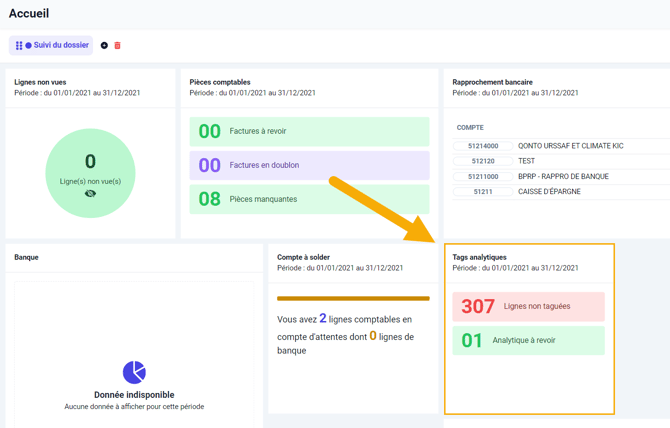Open the Pièces manquantes row
This screenshot has height=428, width=670.
[x=309, y=199]
